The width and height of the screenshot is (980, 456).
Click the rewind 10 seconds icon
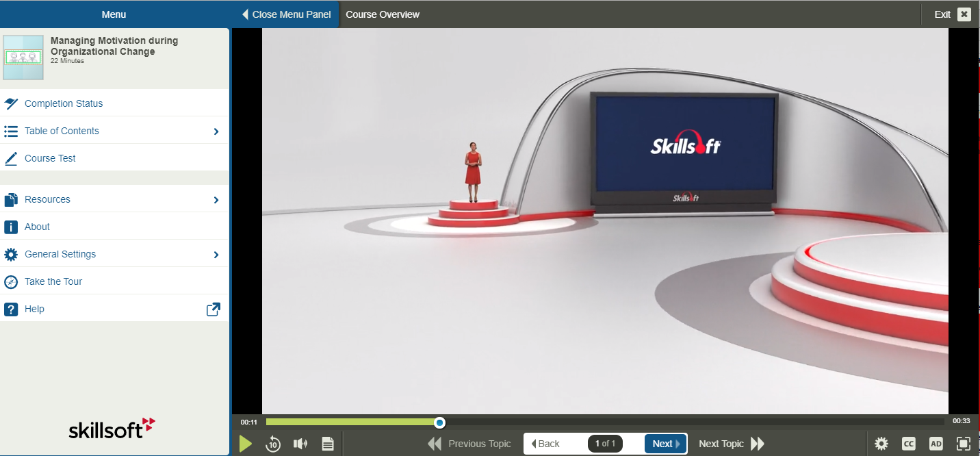tap(273, 444)
